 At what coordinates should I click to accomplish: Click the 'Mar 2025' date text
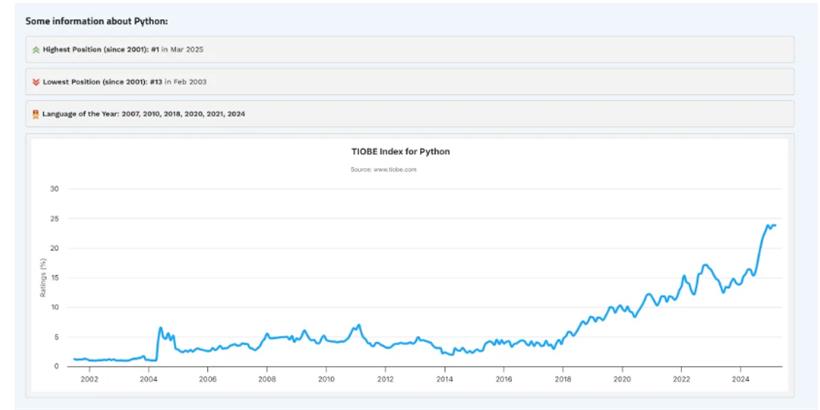[187, 50]
